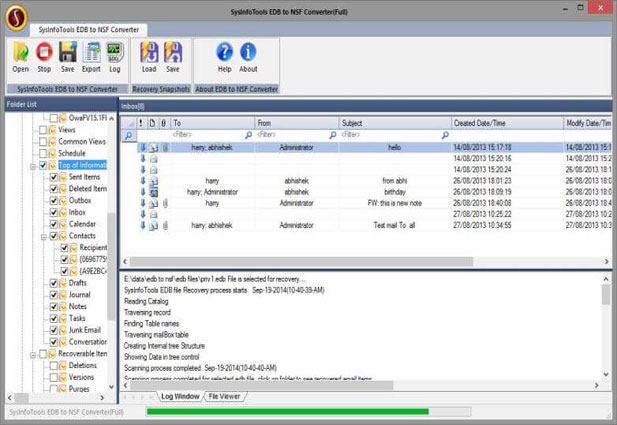Load a recovery snapshot

149,57
